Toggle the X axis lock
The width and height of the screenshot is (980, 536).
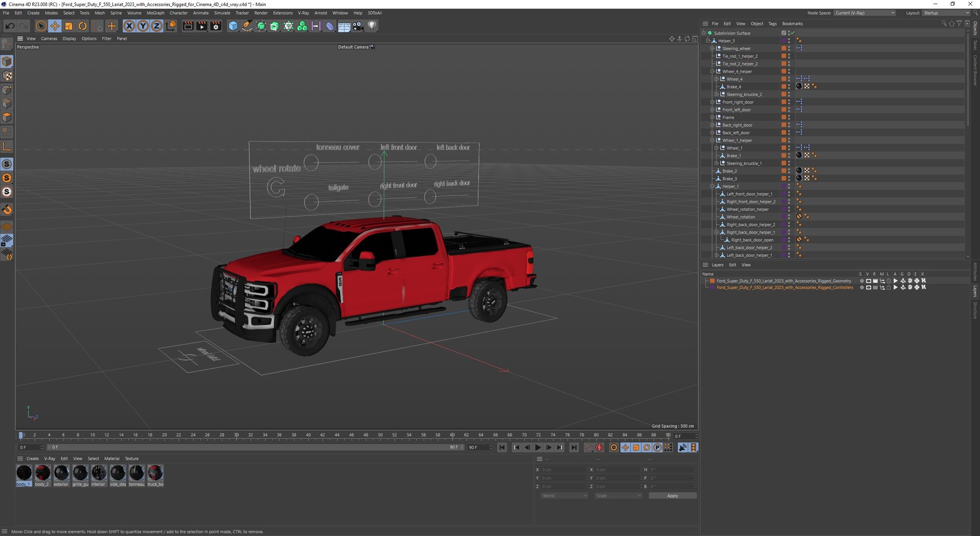click(129, 26)
